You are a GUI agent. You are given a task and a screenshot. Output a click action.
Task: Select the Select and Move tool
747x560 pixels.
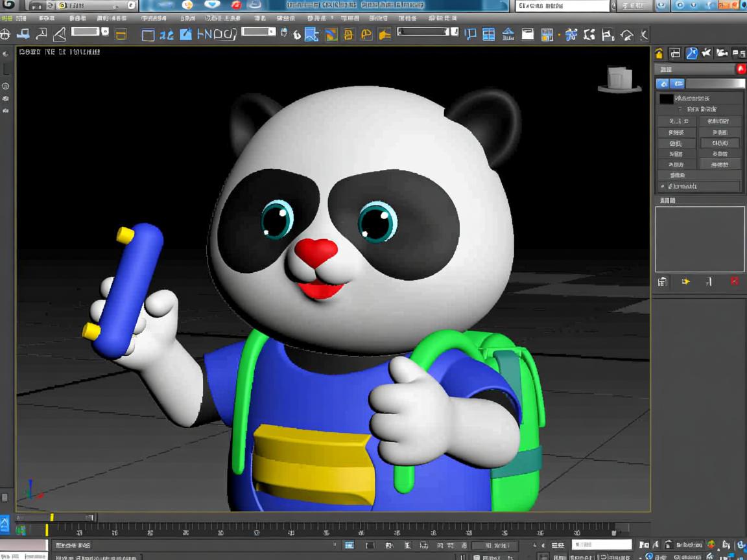click(x=201, y=34)
